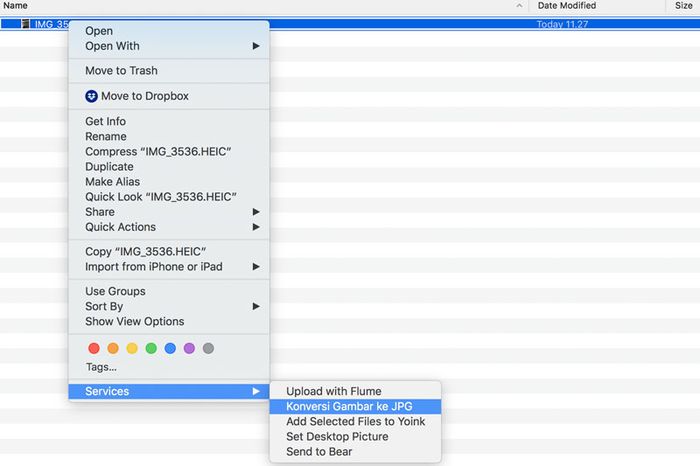The image size is (700, 466).
Task: Expand the Quick Actions submenu arrow
Action: coord(256,227)
